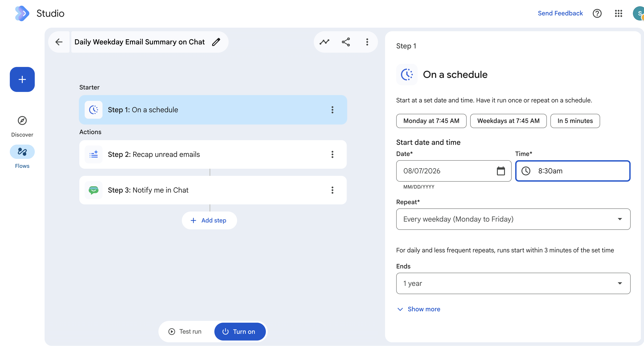Image resolution: width=644 pixels, height=349 pixels.
Task: Open the date calendar picker icon
Action: tap(501, 171)
